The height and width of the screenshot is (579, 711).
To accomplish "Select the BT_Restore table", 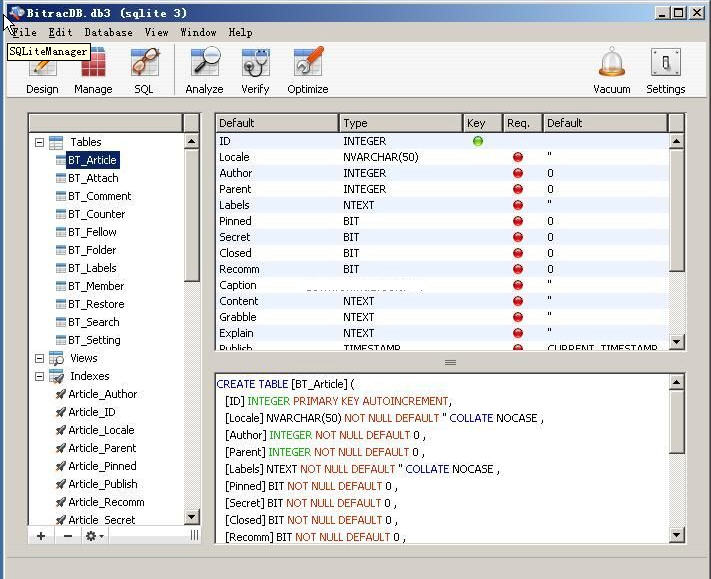I will coord(96,304).
